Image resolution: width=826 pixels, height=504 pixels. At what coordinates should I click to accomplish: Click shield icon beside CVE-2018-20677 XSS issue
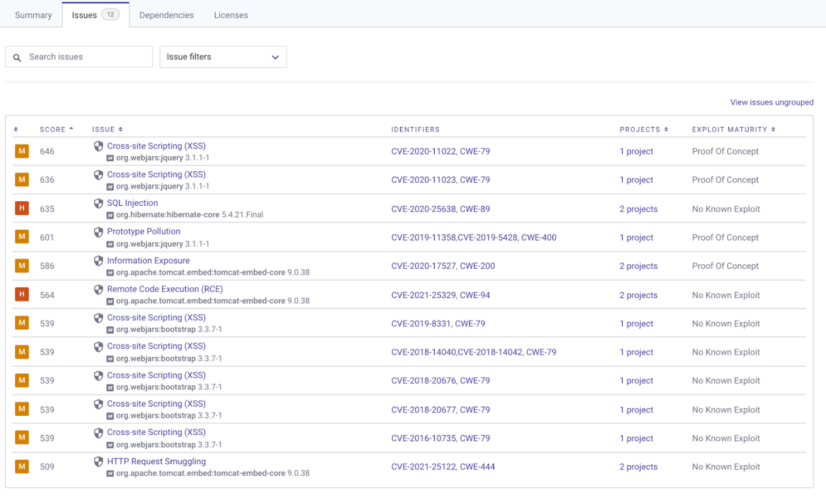pyautogui.click(x=99, y=404)
